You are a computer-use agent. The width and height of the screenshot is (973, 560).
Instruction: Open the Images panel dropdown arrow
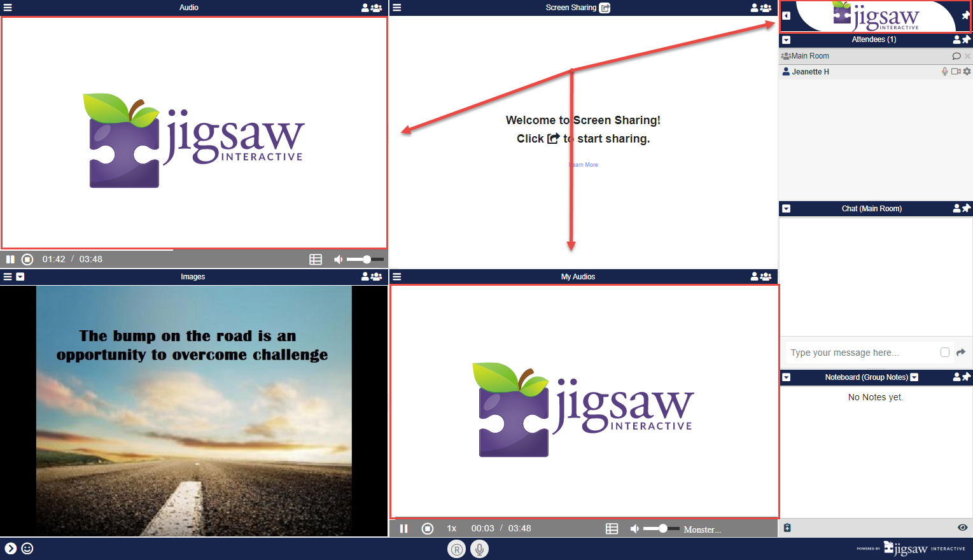coord(20,277)
